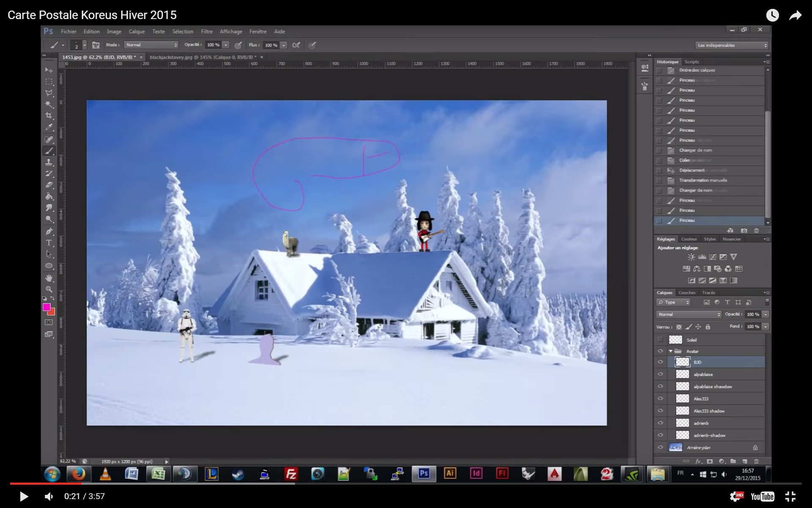Select the Crop tool

click(x=49, y=116)
